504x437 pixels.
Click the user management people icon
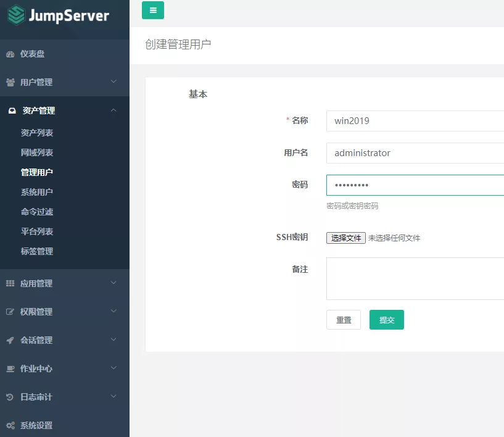(10, 82)
